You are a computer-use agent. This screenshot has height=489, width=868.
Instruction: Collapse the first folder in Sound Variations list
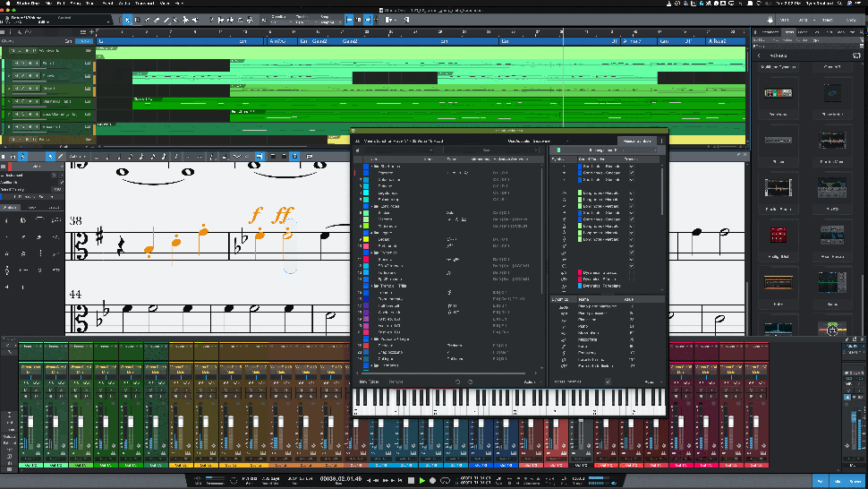click(372, 167)
